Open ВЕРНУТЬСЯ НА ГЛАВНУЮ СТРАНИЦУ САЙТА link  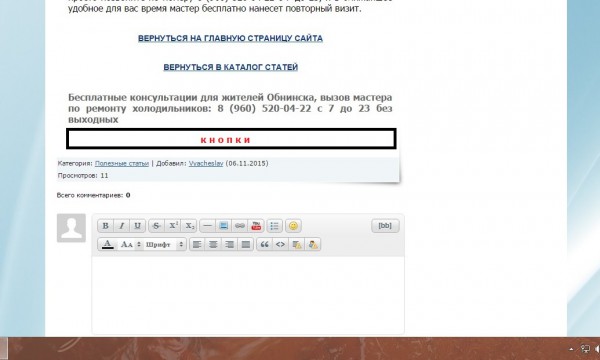tap(230, 38)
